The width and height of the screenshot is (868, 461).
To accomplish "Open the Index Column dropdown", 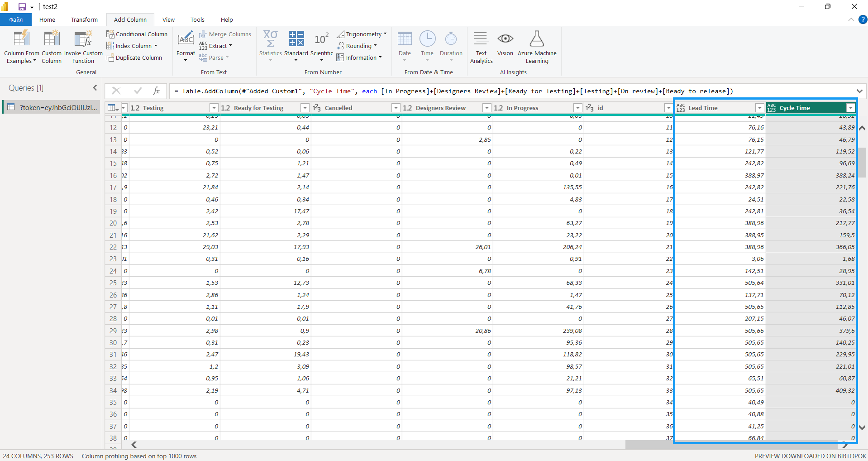I will pos(155,46).
